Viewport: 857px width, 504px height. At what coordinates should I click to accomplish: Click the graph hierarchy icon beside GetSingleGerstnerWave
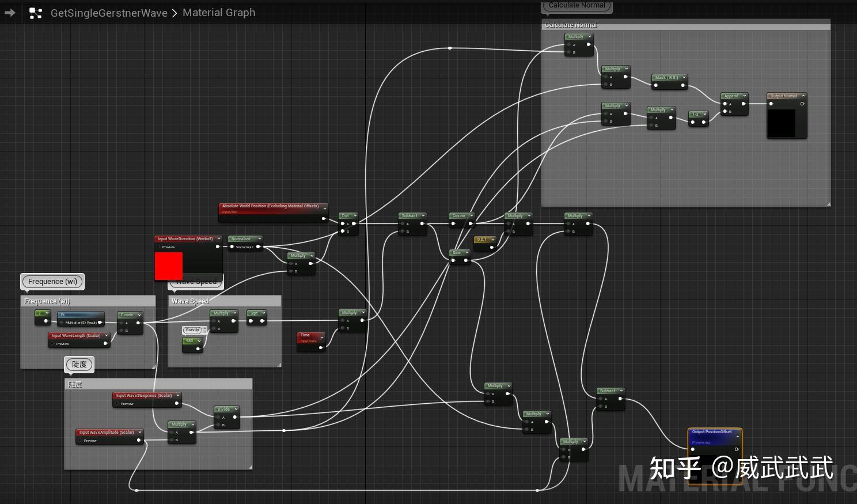point(35,12)
